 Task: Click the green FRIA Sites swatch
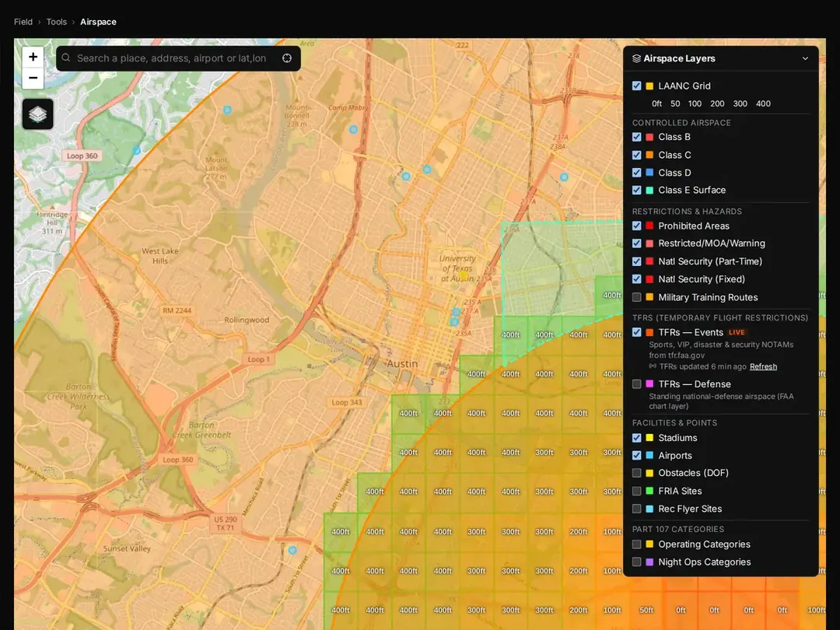(649, 491)
